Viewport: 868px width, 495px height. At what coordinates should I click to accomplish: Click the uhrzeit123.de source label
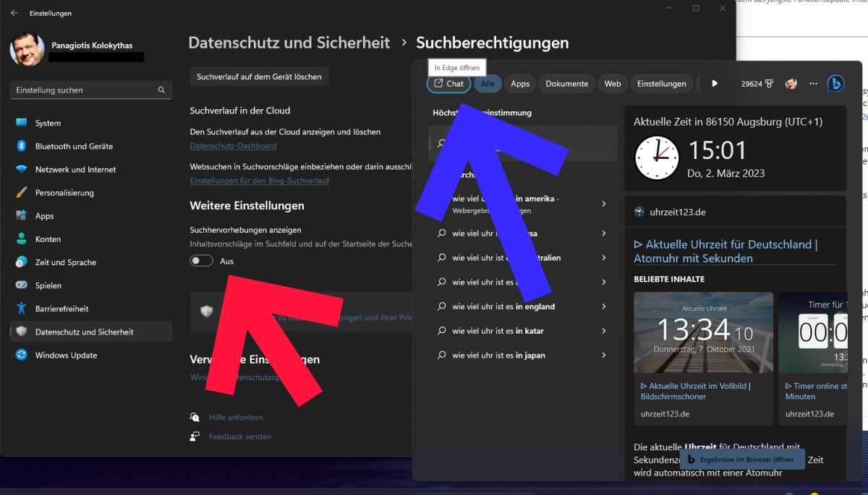[x=678, y=212]
